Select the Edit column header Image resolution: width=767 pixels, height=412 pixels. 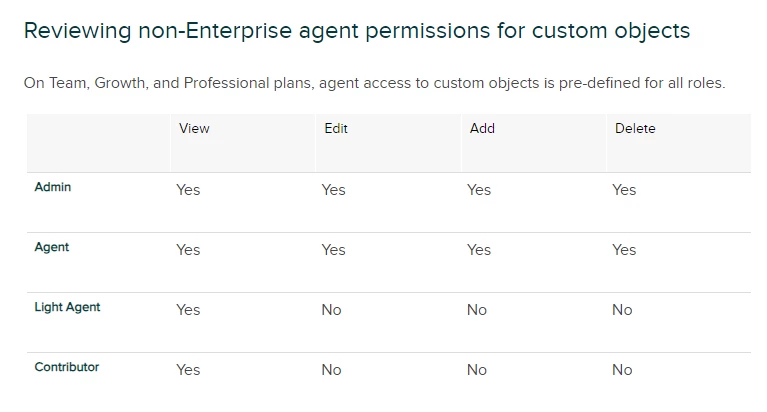click(x=336, y=128)
